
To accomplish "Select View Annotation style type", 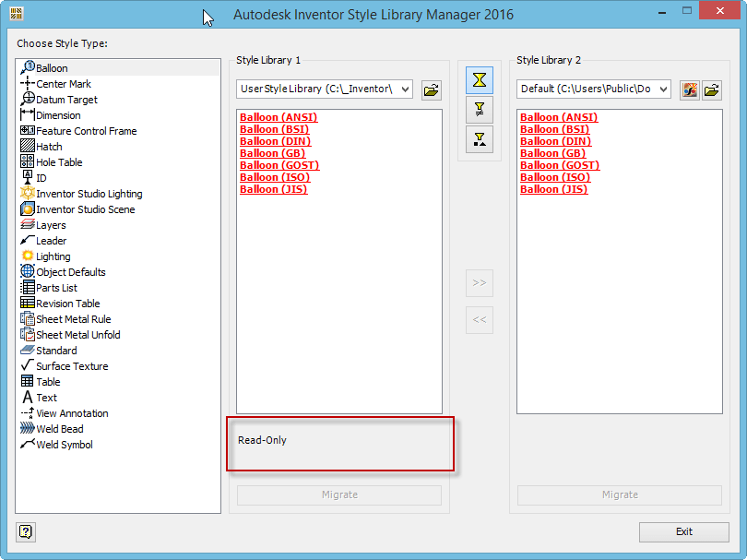I will [65, 414].
